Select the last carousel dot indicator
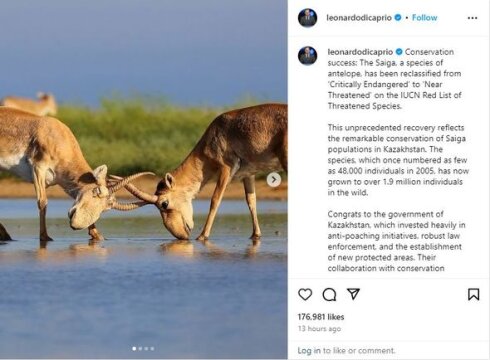 click(152, 349)
